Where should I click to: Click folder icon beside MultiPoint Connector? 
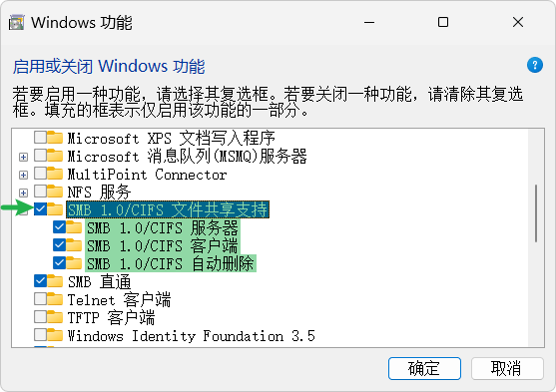pos(55,174)
